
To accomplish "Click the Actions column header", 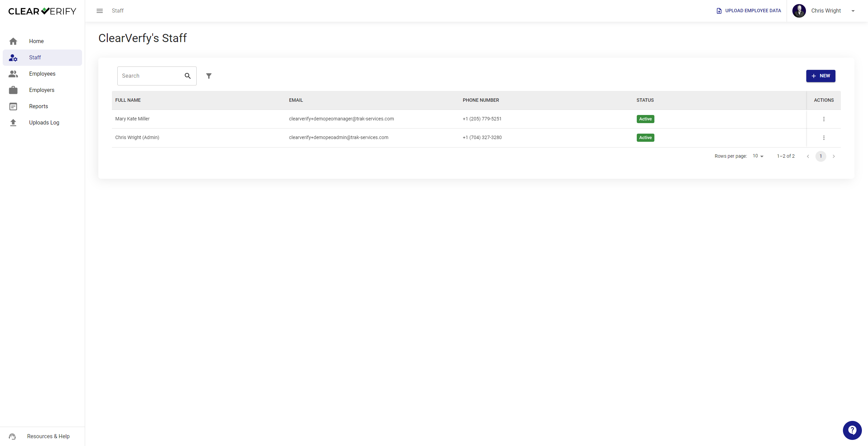I will (x=824, y=100).
